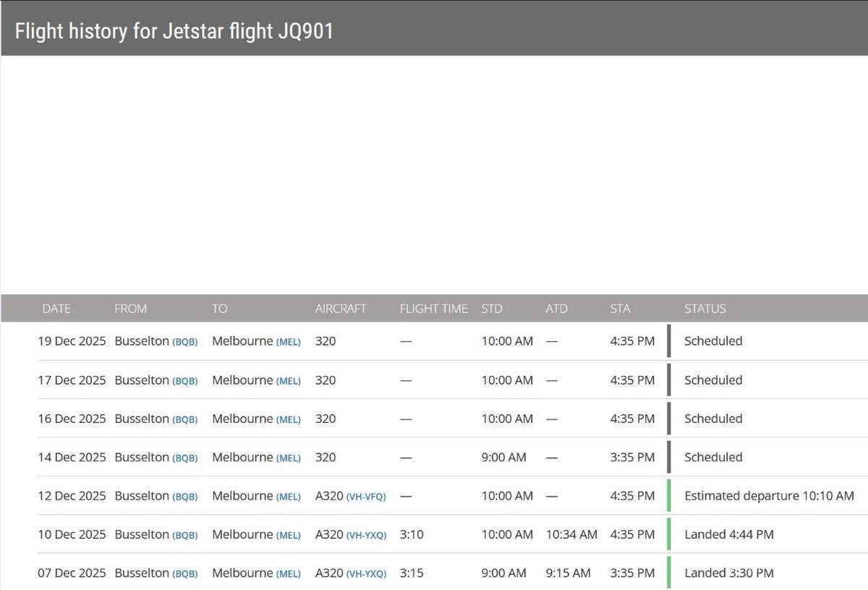Click the STATUS column header

pyautogui.click(x=705, y=309)
